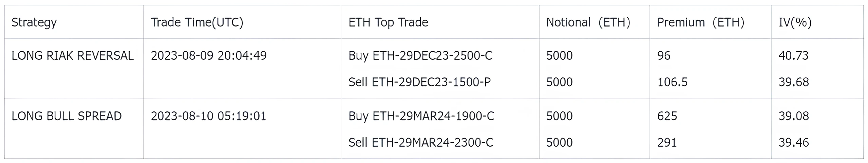Select Sell ETH-29MAR24-2300-C trade entry
Viewport: 868px width, 163px height.
421,143
